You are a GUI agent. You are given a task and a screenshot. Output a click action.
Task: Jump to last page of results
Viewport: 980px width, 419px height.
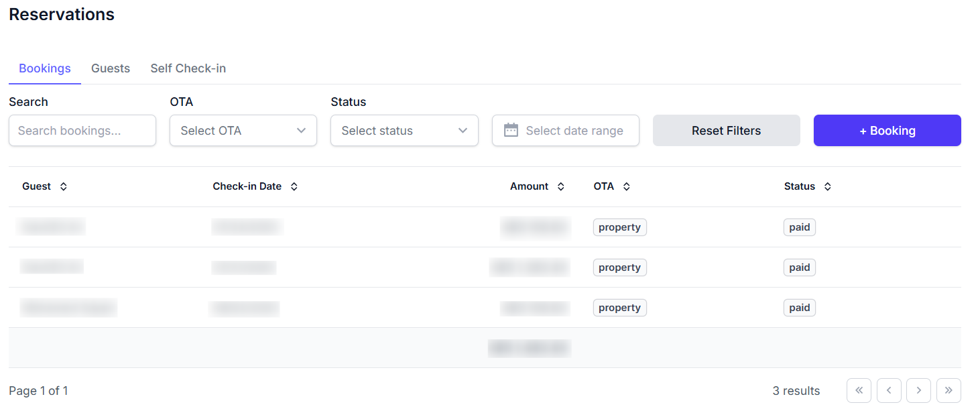[948, 391]
